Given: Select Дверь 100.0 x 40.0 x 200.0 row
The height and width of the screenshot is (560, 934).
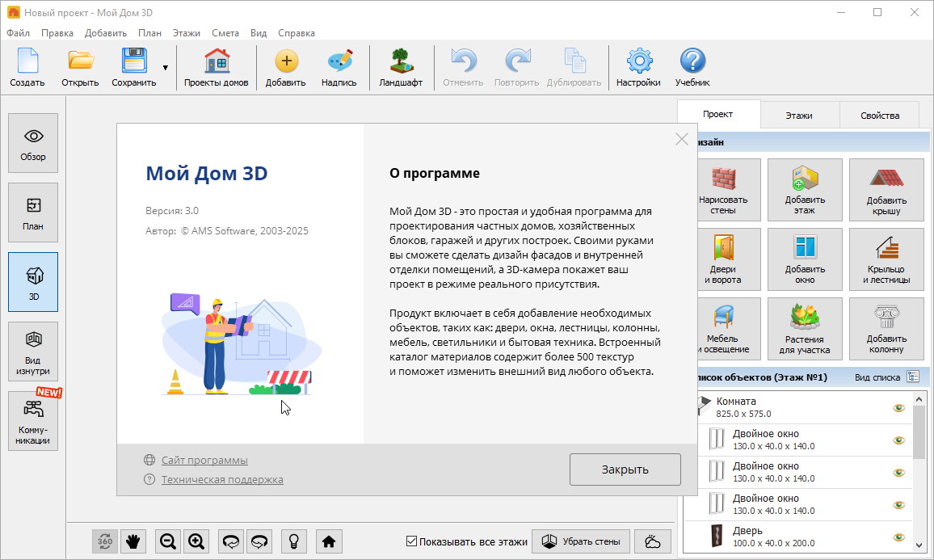Looking at the screenshot, I should pyautogui.click(x=798, y=537).
